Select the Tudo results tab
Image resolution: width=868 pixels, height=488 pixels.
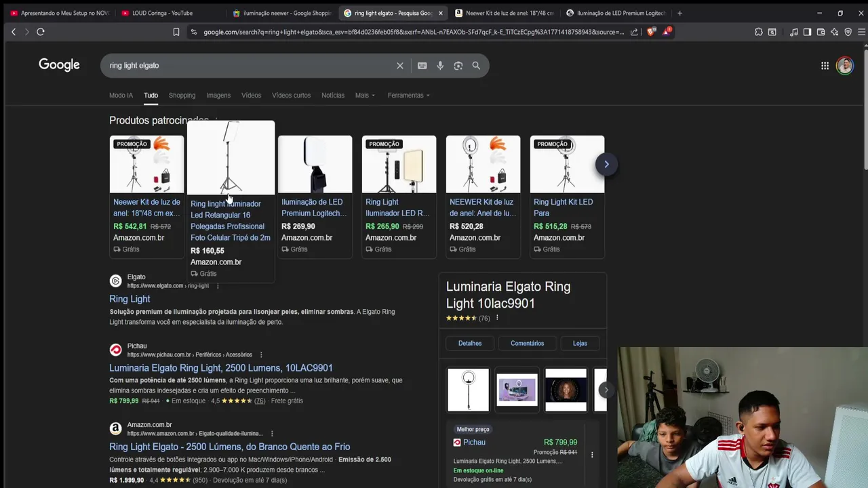[151, 96]
